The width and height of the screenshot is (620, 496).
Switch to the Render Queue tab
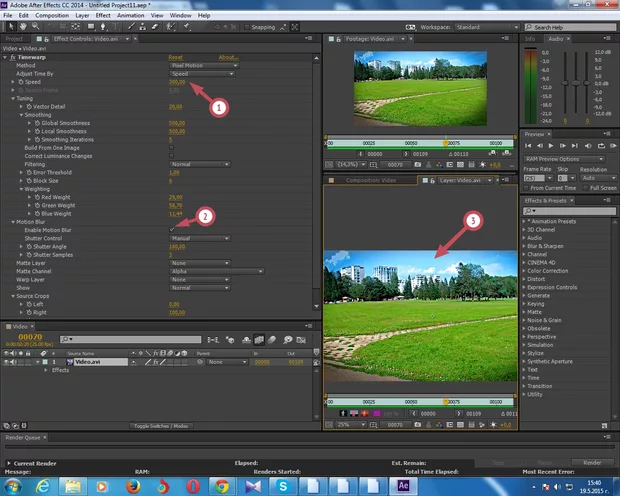[x=22, y=437]
